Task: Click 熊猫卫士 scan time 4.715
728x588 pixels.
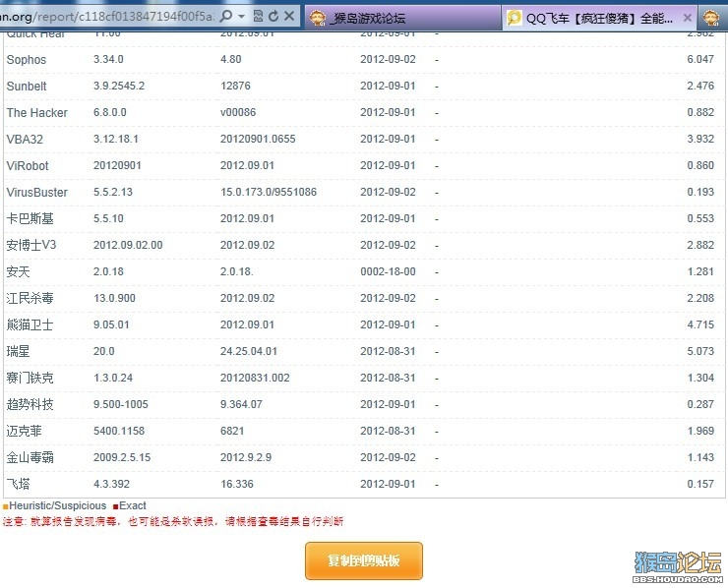Action: pyautogui.click(x=700, y=324)
